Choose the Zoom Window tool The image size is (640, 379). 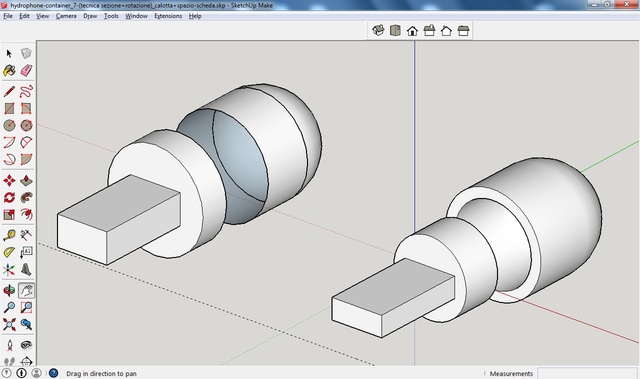(x=26, y=307)
